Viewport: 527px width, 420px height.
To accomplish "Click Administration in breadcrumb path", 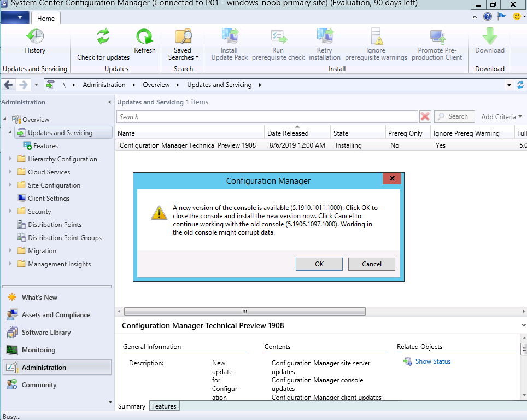I will pyautogui.click(x=104, y=85).
